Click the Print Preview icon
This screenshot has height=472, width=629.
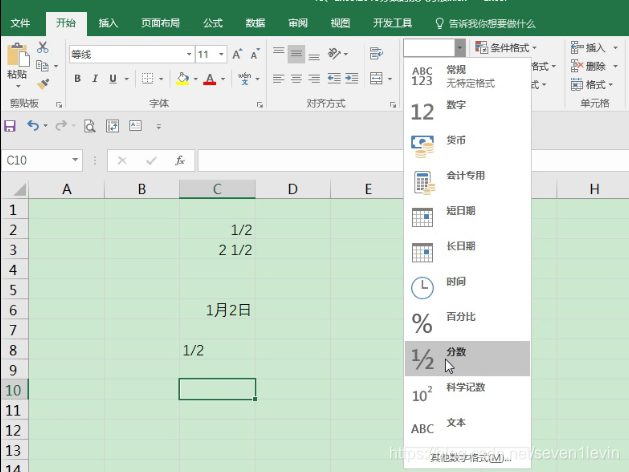point(89,126)
